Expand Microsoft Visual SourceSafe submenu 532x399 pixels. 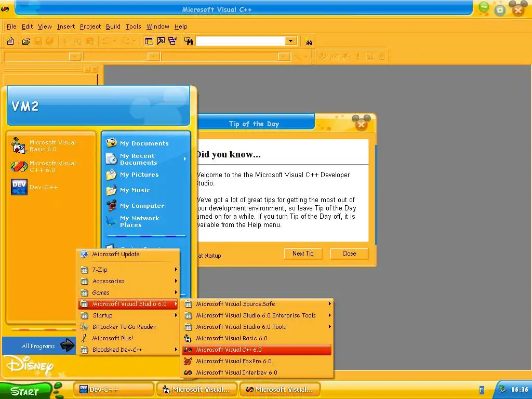tap(257, 304)
